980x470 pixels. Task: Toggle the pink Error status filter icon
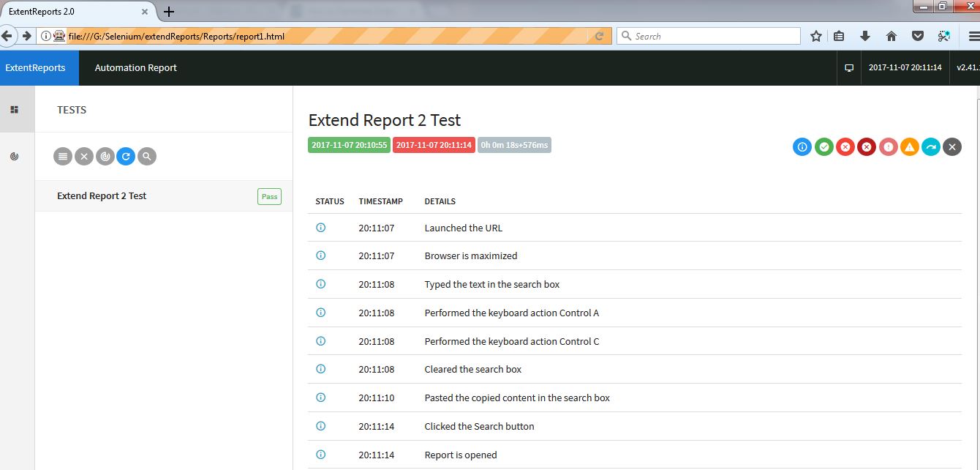(x=888, y=146)
